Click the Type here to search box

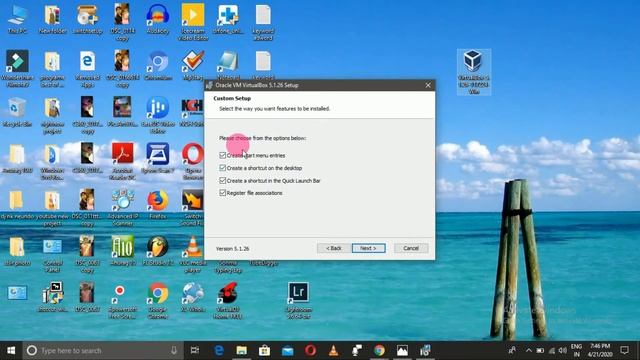[x=103, y=350]
